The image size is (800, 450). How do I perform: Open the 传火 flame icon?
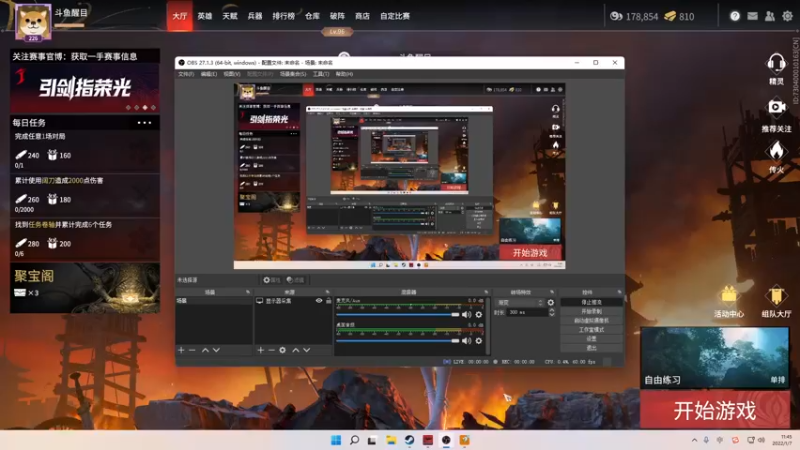tap(777, 151)
